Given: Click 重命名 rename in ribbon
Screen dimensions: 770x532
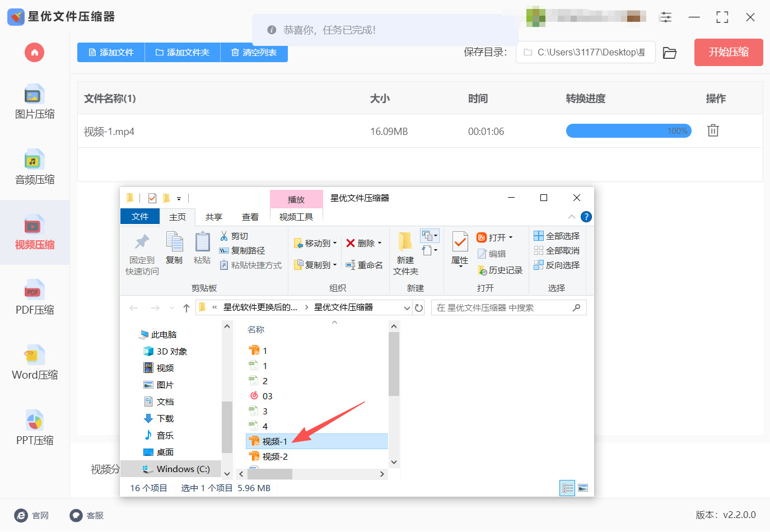Looking at the screenshot, I should (364, 265).
